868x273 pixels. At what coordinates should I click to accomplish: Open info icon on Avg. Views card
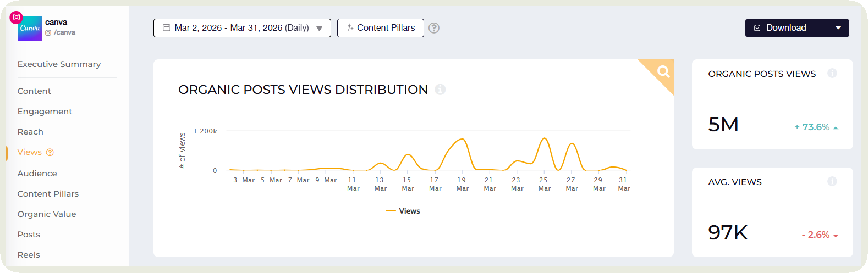832,181
